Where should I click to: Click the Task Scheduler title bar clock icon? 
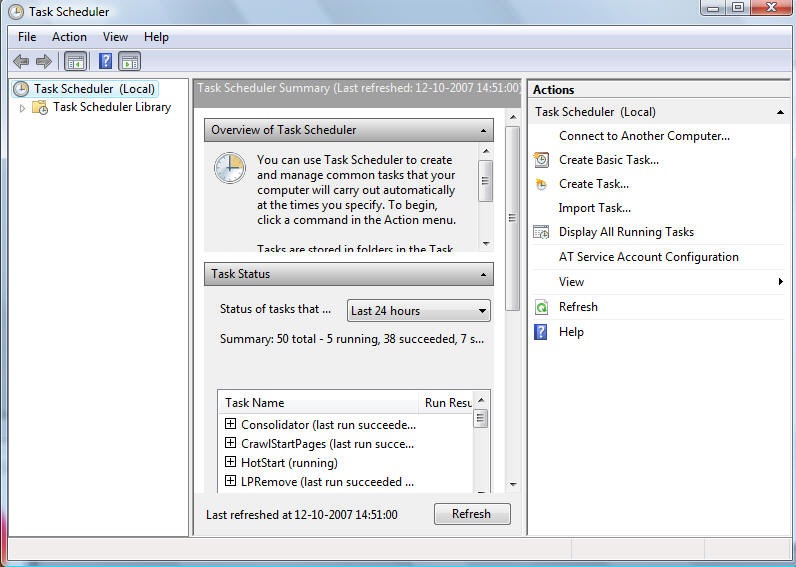coord(16,11)
